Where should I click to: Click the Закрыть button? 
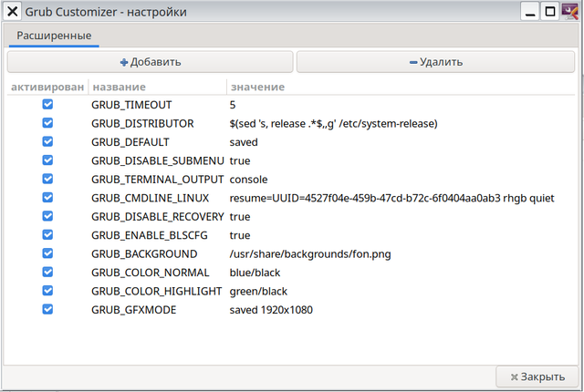point(537,377)
